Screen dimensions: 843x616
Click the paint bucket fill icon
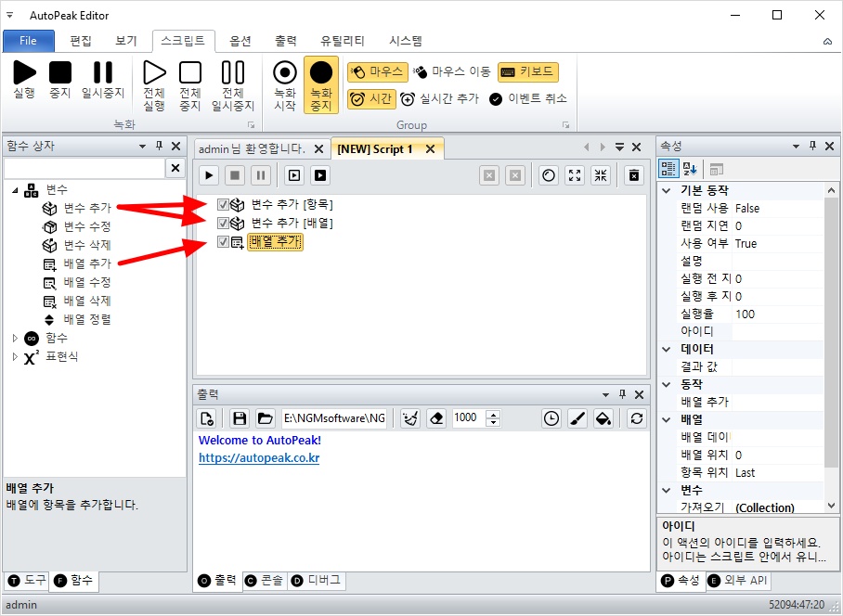pos(603,418)
